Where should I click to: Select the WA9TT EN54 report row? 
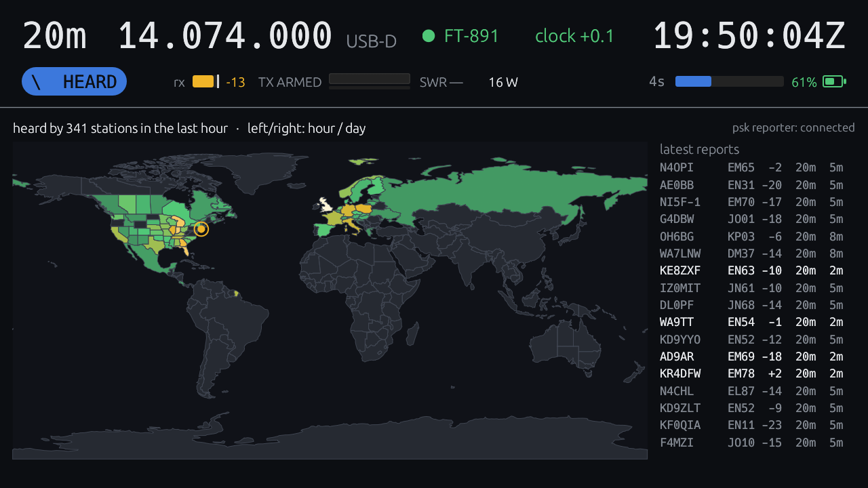click(x=751, y=322)
